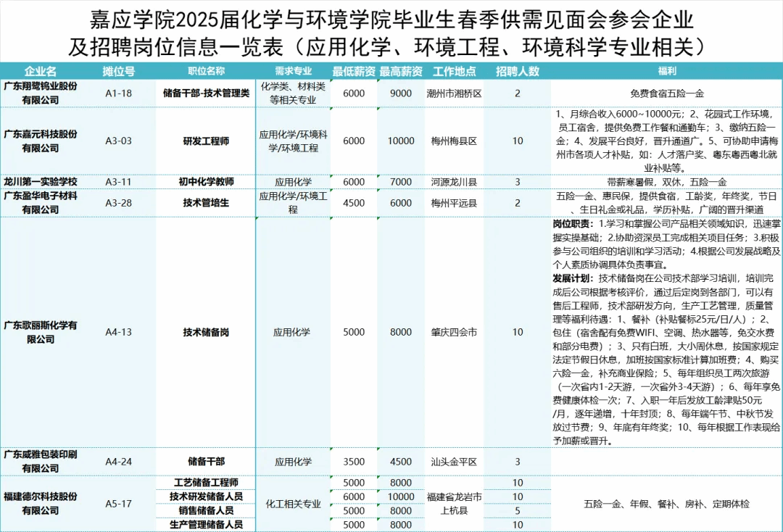Select the 技术储备岗 job title cell
The height and width of the screenshot is (532, 783).
coord(206,332)
